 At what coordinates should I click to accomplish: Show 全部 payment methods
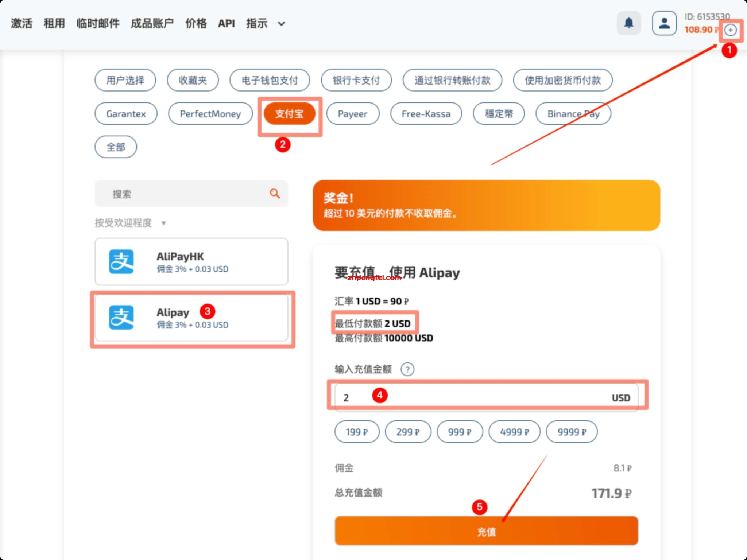point(116,147)
